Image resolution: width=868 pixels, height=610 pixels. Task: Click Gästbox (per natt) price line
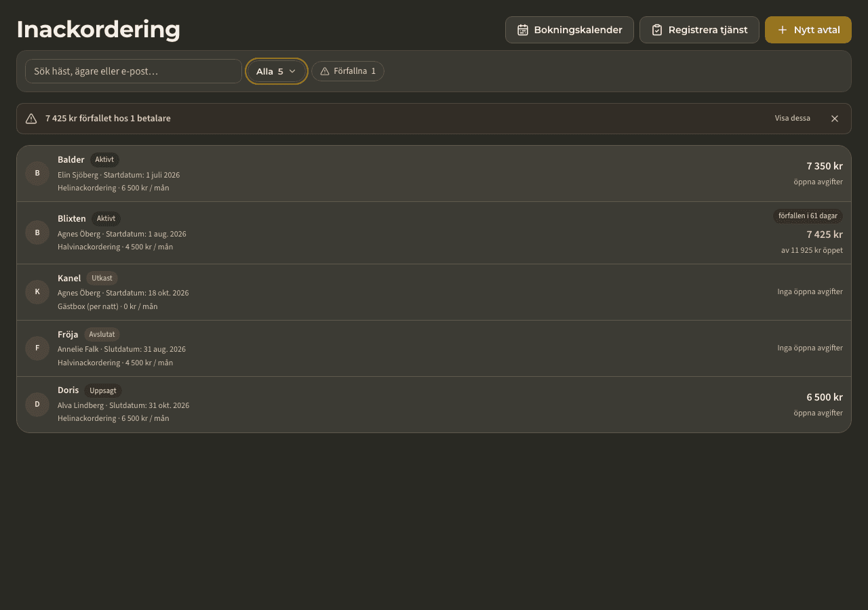click(x=108, y=306)
